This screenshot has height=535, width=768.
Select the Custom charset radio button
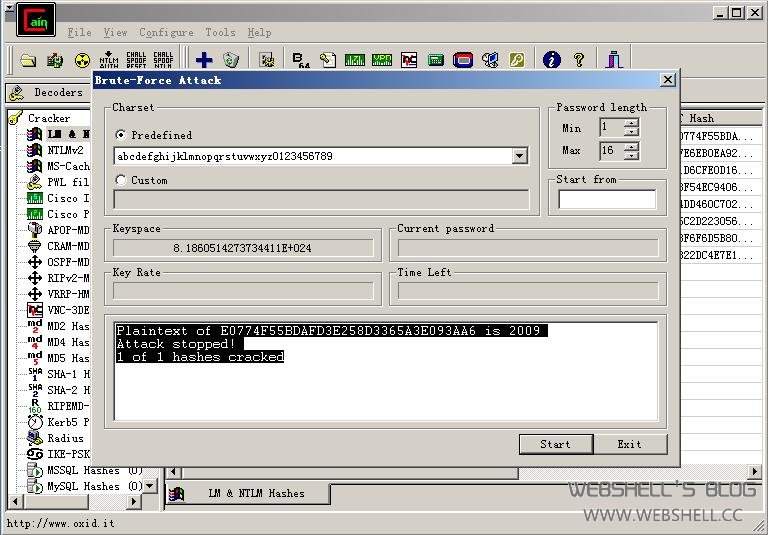(x=120, y=180)
